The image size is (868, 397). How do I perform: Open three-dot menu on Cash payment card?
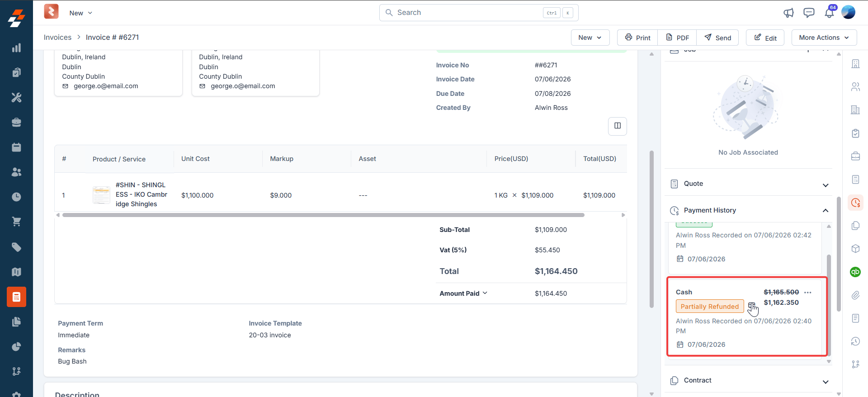click(808, 293)
